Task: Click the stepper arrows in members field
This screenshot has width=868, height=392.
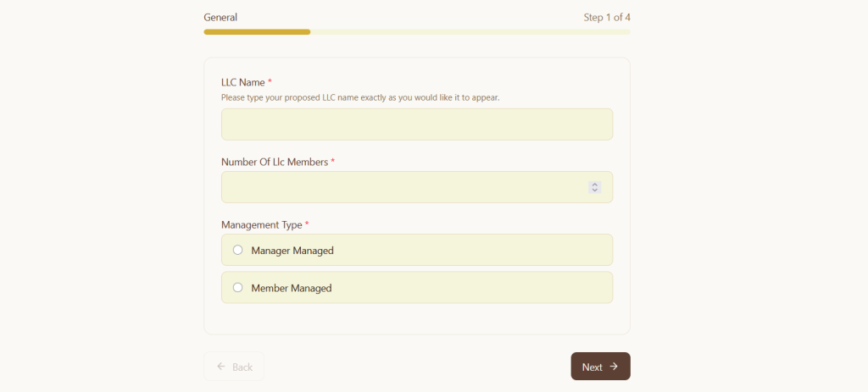Action: coord(595,187)
